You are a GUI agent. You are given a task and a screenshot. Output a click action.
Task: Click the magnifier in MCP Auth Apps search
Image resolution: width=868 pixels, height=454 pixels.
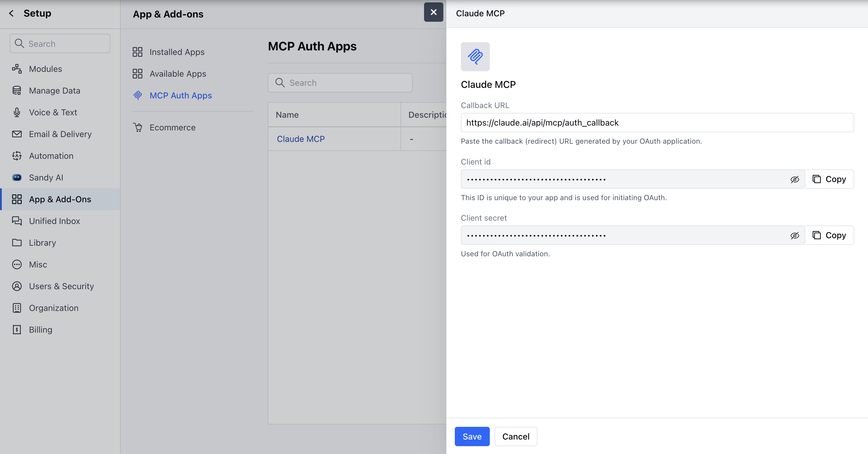tap(280, 83)
